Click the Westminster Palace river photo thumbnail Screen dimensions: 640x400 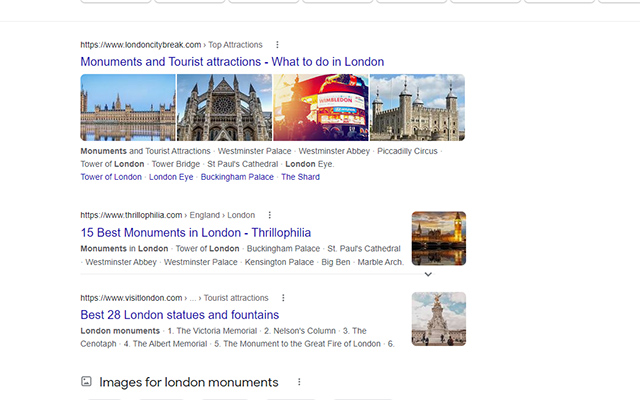coord(128,107)
